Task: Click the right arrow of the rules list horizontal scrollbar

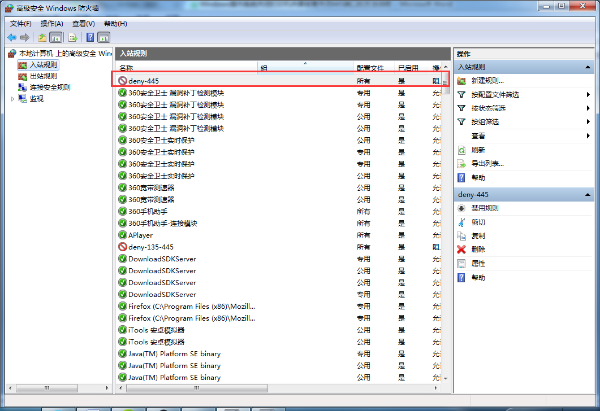Action: [x=436, y=388]
